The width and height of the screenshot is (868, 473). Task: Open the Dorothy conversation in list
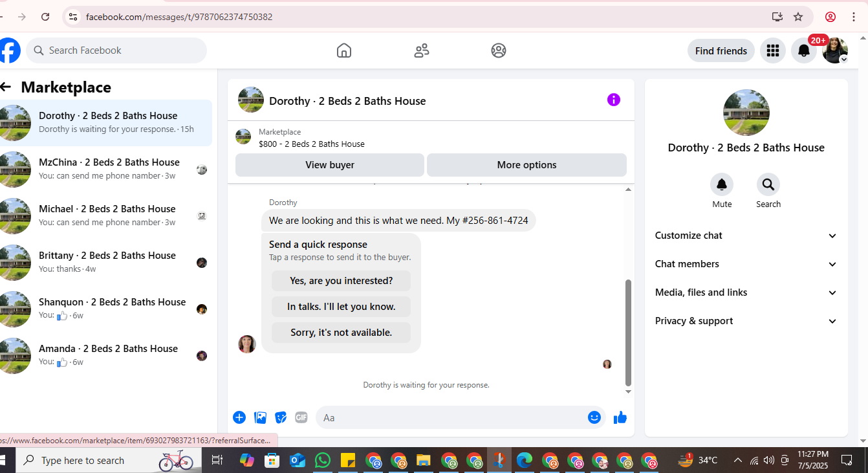coord(106,122)
